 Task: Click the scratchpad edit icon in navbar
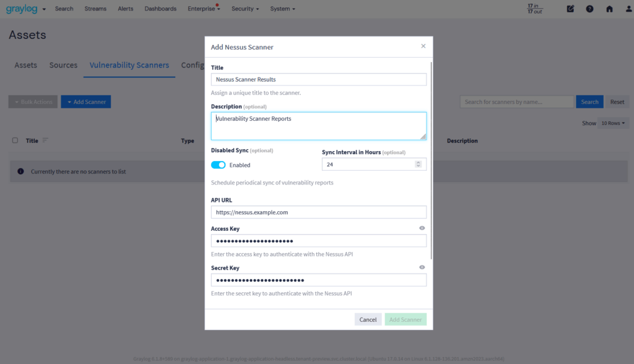(570, 9)
